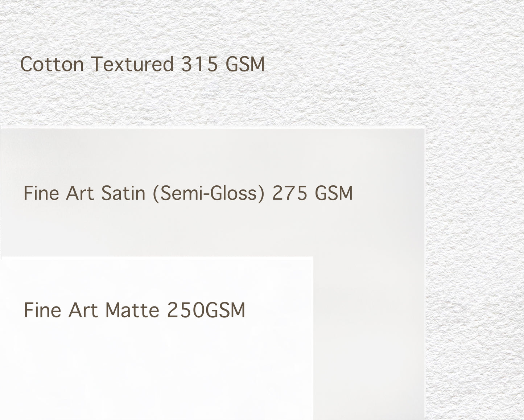Viewport: 524px width, 420px height.
Task: Click the word "Satin" in the middle label
Action: (123, 193)
